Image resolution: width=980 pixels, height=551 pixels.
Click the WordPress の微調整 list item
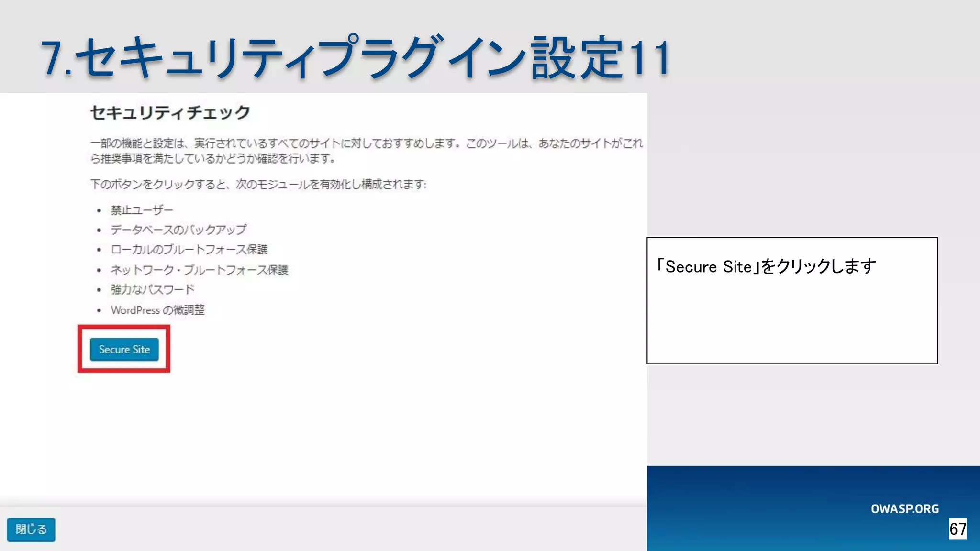pos(158,310)
